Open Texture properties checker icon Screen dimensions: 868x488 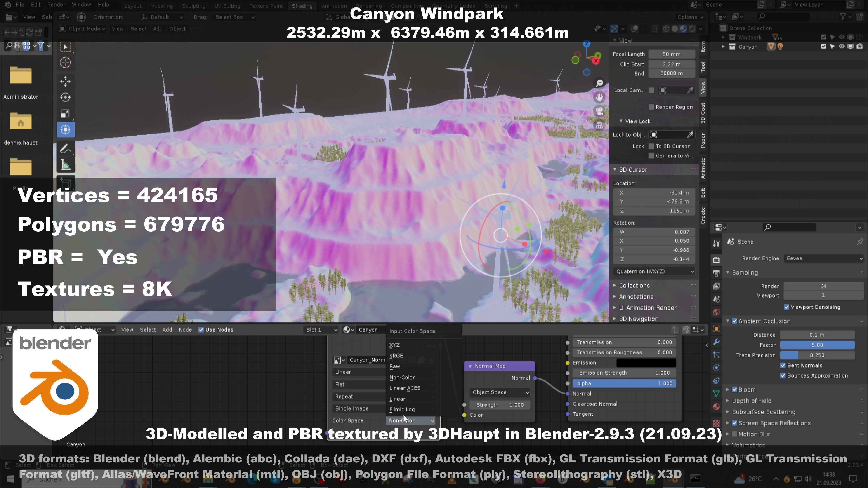[716, 423]
